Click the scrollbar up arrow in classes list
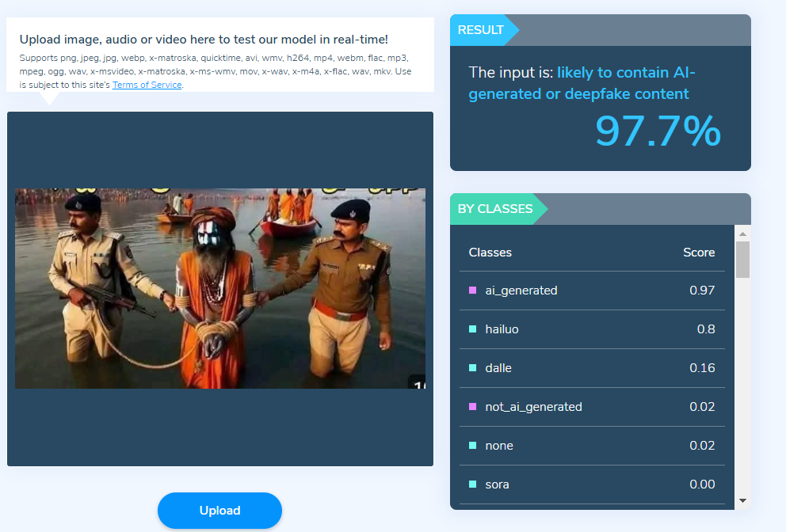The image size is (786, 532). [743, 234]
